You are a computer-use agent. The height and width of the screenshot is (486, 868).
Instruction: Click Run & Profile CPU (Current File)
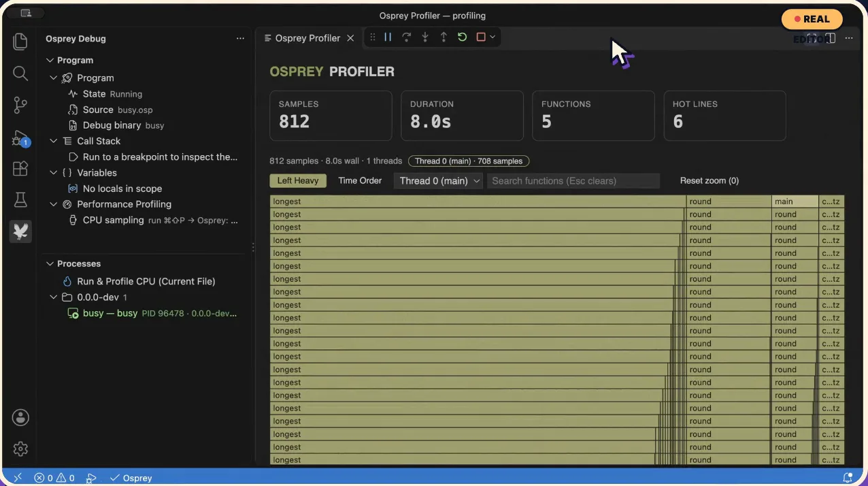144,281
